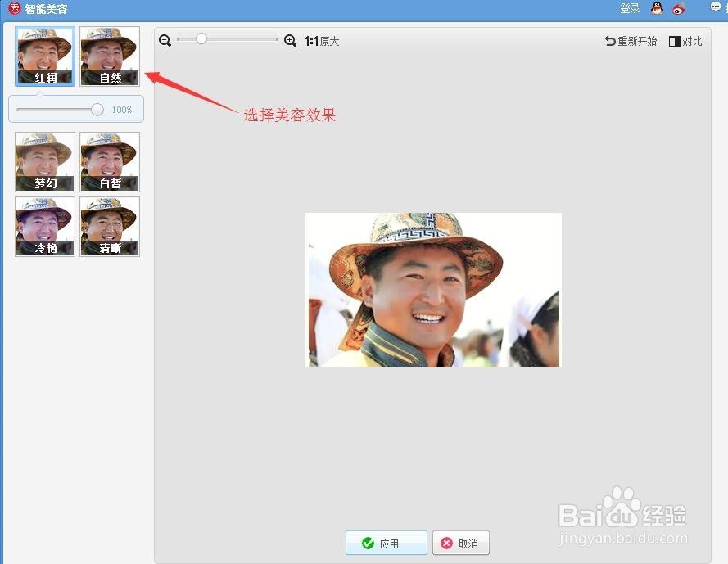The width and height of the screenshot is (728, 564).
Task: Toggle the 对比 compare view
Action: (686, 40)
